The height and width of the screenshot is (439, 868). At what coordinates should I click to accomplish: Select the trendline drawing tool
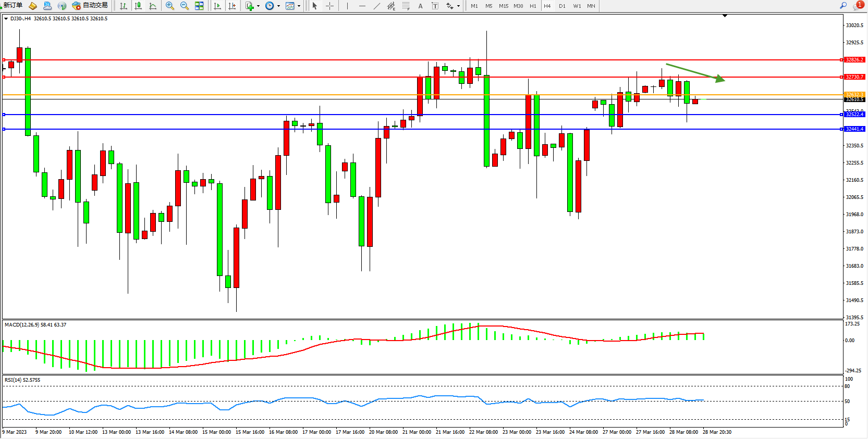[377, 6]
